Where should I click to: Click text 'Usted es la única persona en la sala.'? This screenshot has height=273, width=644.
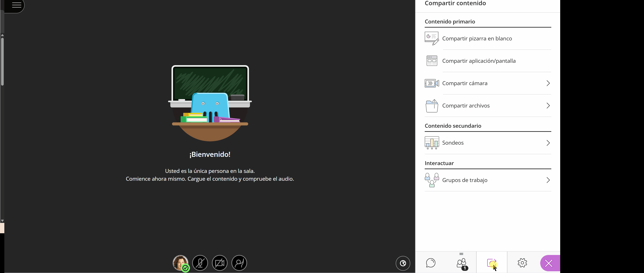point(210,171)
